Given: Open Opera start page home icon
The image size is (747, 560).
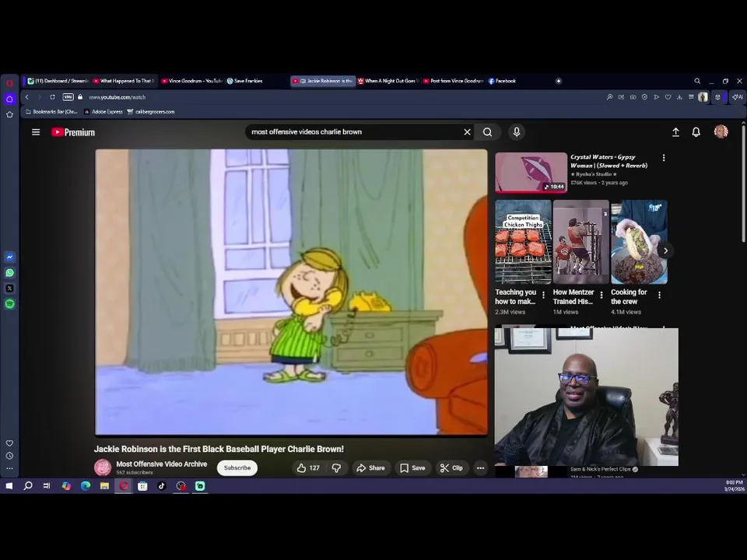Looking at the screenshot, I should (9, 99).
